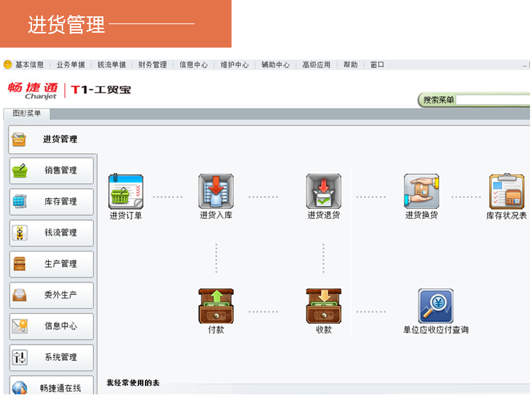Click the 畅捷通 Chanjet logo
This screenshot has height=417, width=532.
point(33,91)
